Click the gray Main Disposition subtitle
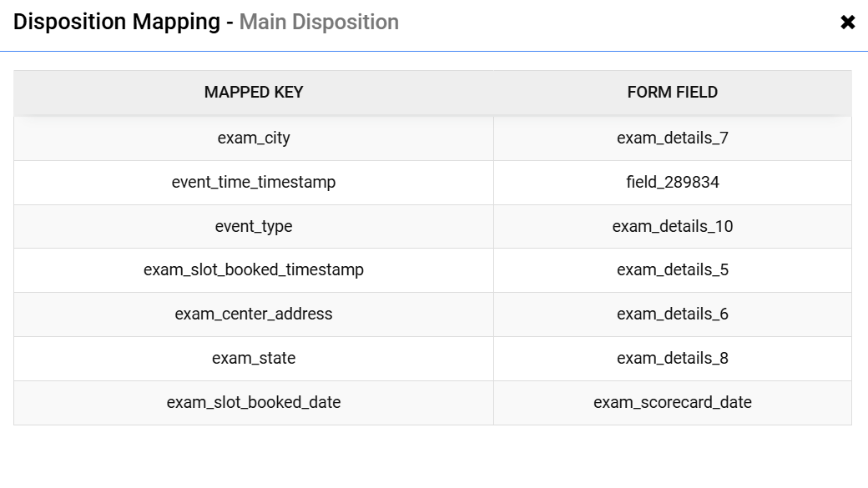This screenshot has height=488, width=868. 319,23
